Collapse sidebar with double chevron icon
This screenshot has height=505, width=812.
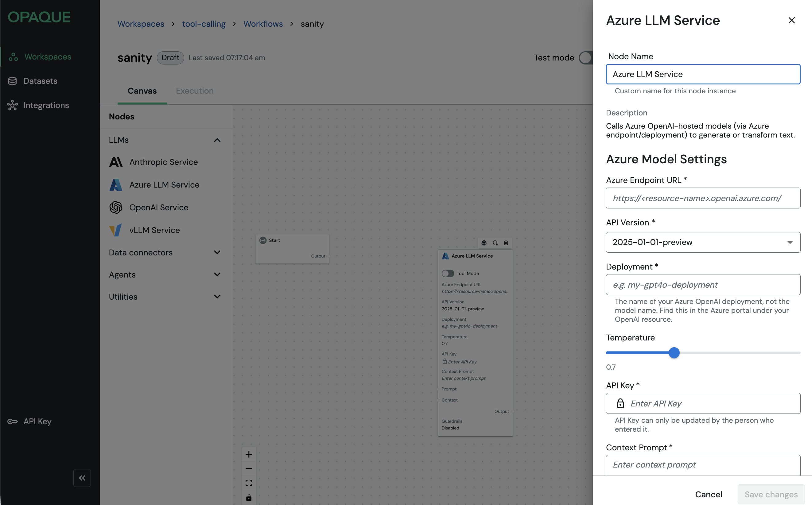pyautogui.click(x=82, y=478)
